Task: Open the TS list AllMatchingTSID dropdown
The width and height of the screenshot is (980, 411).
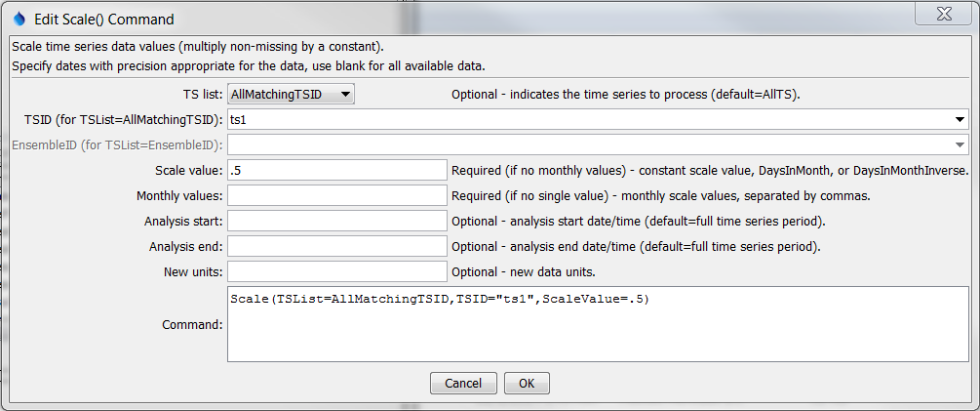Action: (291, 95)
